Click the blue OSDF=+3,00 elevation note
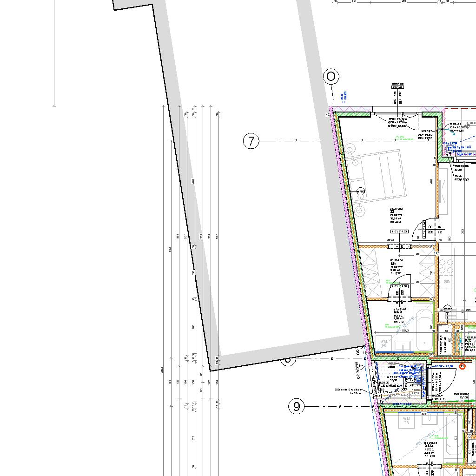 pos(444,366)
